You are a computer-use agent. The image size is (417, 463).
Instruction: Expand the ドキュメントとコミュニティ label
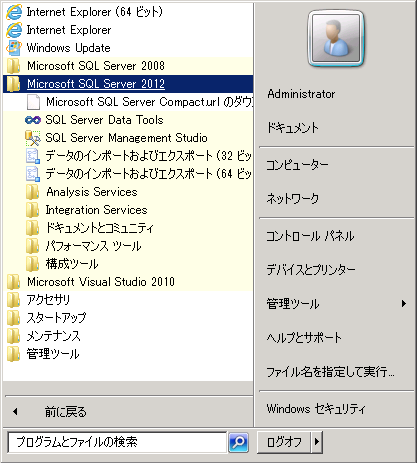[x=100, y=228]
